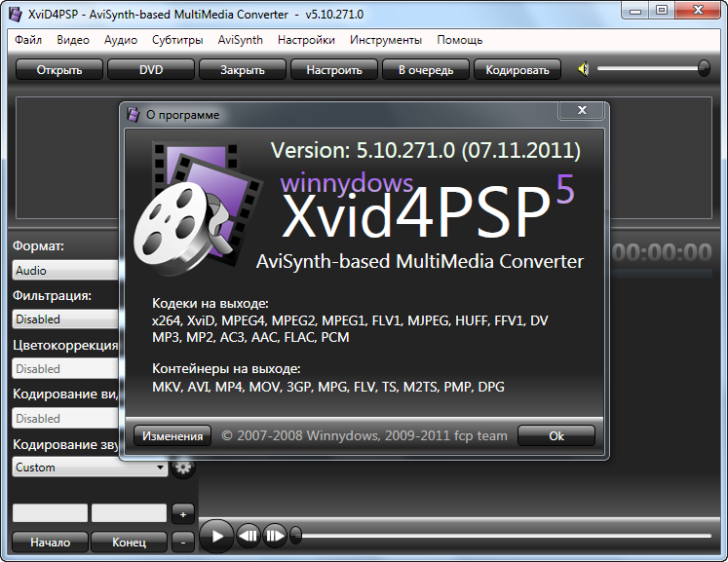Step forward one frame
The image size is (728, 562).
pyautogui.click(x=275, y=536)
